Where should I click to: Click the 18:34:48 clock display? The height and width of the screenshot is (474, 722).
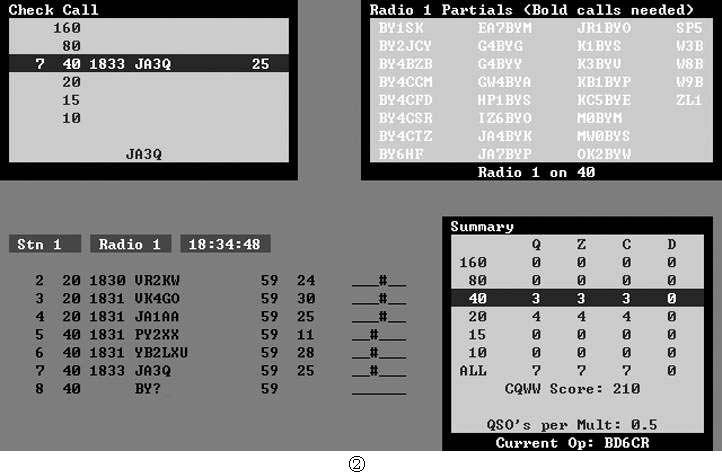tap(225, 244)
